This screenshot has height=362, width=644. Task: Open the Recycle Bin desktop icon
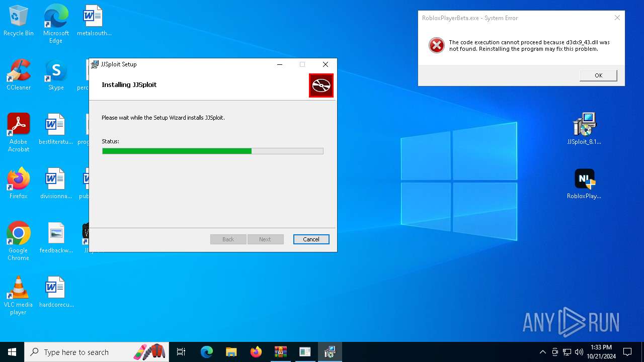pos(19,21)
